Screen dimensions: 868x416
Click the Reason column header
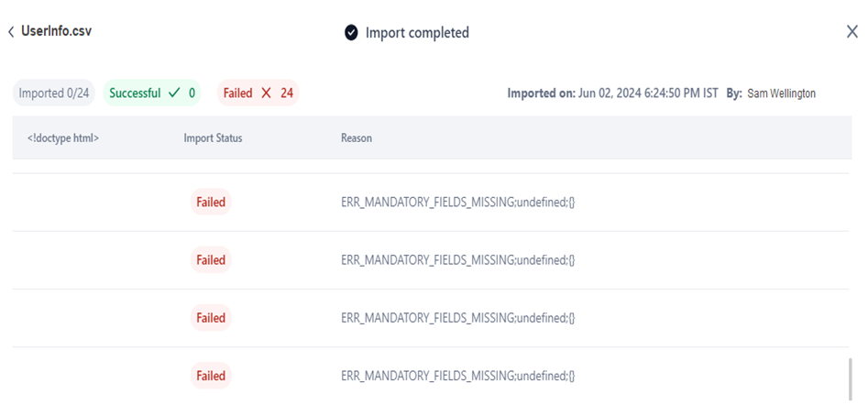pyautogui.click(x=357, y=138)
